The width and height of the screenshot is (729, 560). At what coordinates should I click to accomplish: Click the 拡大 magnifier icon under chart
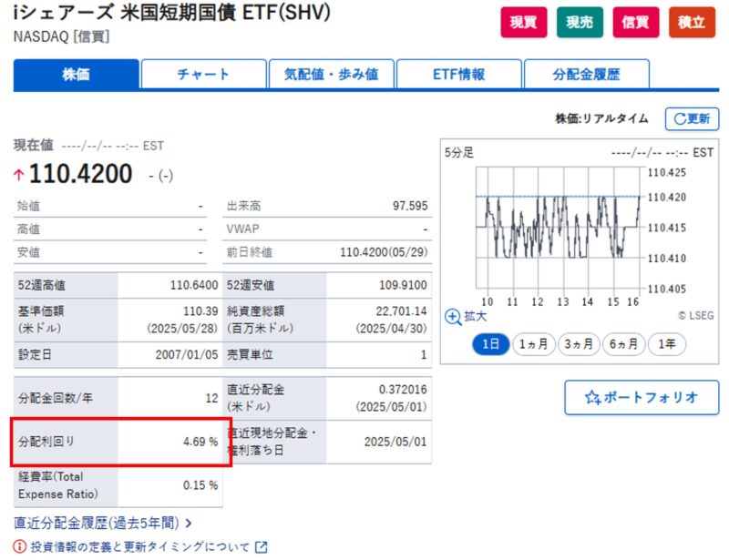tap(453, 317)
